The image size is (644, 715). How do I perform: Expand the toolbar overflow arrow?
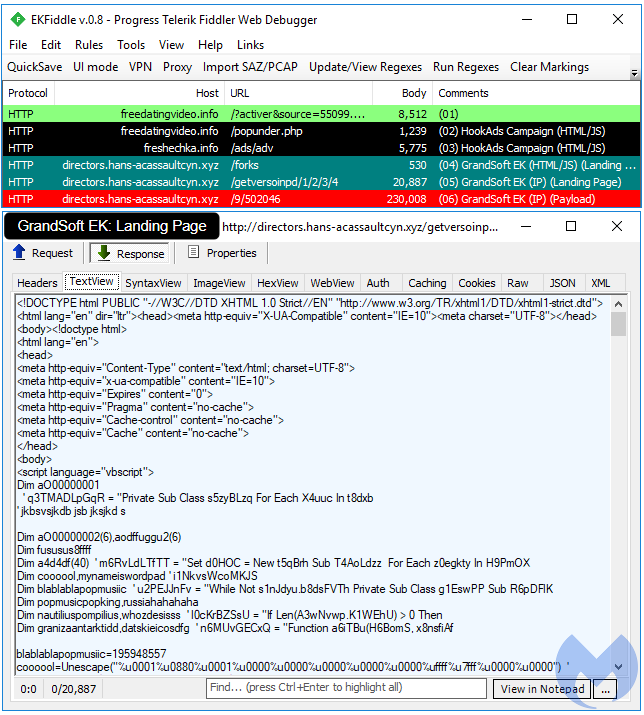click(634, 73)
